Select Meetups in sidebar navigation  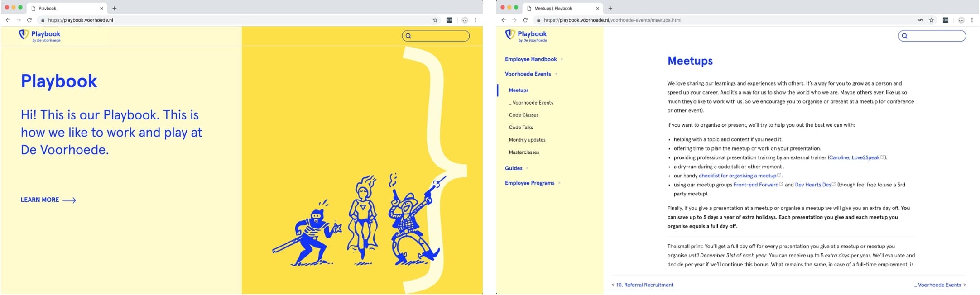[519, 90]
